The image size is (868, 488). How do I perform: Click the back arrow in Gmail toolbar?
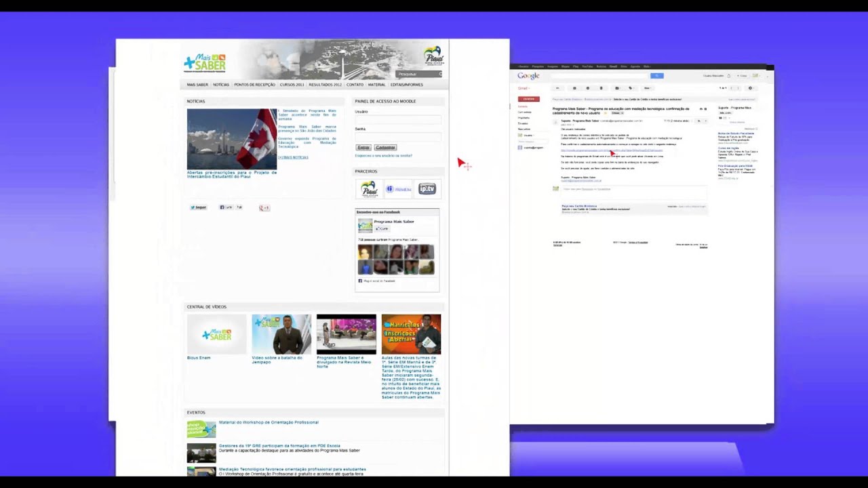(557, 88)
